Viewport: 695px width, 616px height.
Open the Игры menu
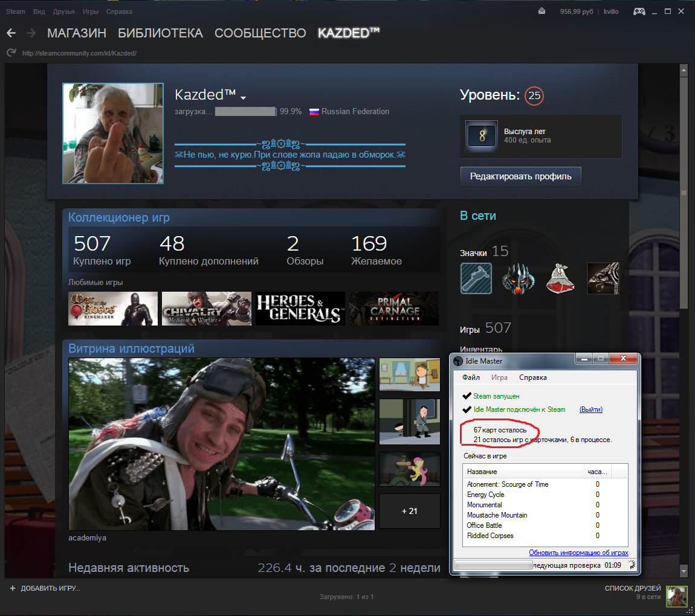[x=91, y=11]
